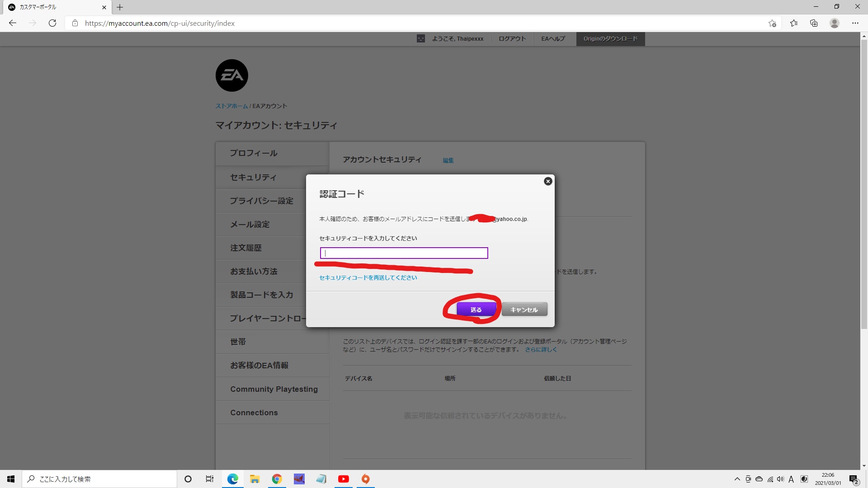Open browser Settings and more menu
The width and height of the screenshot is (868, 488).
855,23
